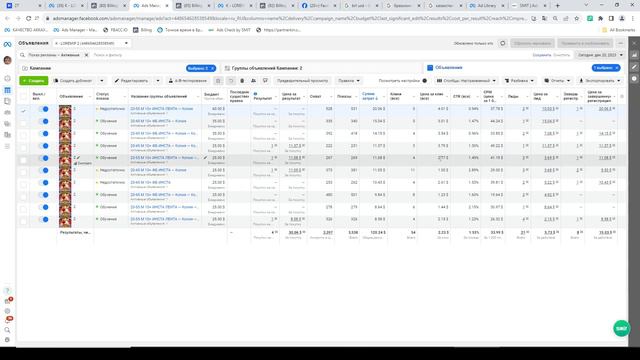Clear the campaigns selected chip X
This screenshot has width=640, height=360.
point(213,68)
